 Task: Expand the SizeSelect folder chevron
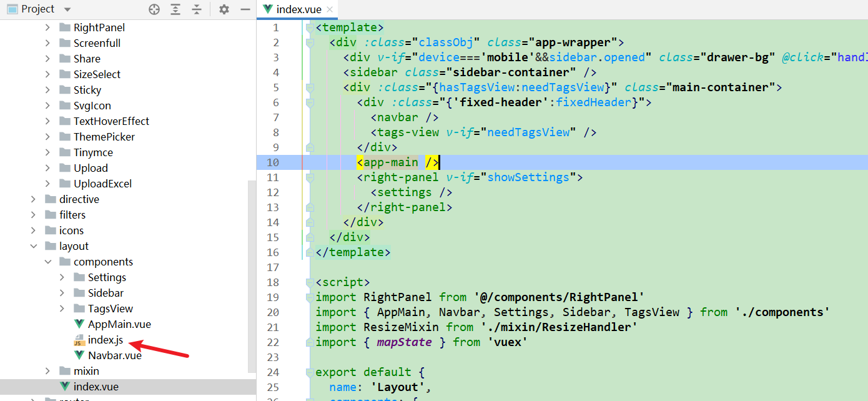(48, 74)
